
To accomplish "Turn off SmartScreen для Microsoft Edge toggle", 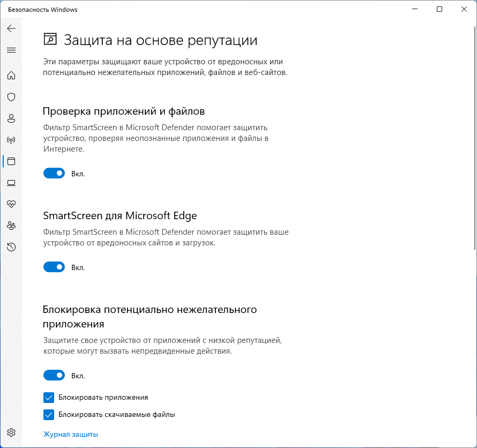I will point(54,267).
